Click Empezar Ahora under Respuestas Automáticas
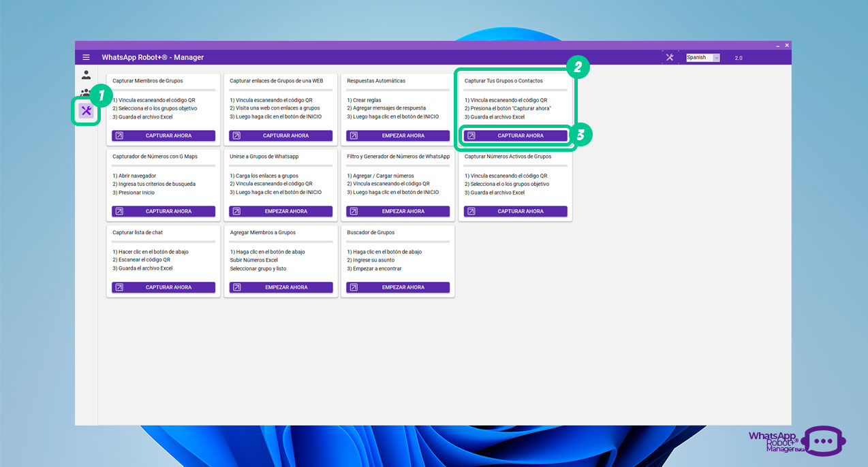Image resolution: width=868 pixels, height=467 pixels. (x=398, y=135)
